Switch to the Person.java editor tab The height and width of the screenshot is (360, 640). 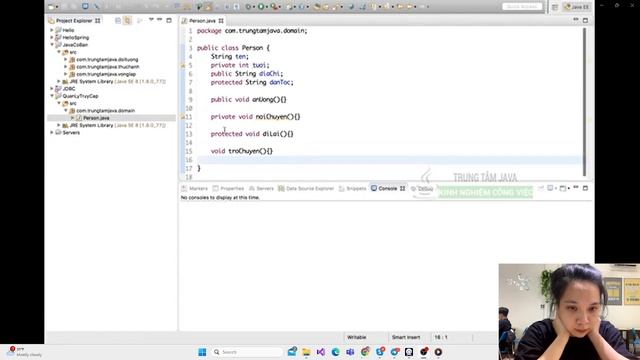[202, 21]
